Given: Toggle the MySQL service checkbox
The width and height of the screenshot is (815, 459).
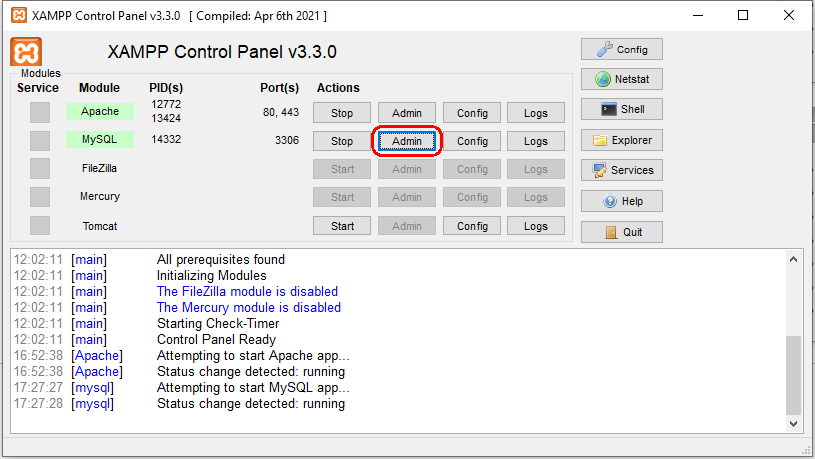Looking at the screenshot, I should tap(39, 140).
